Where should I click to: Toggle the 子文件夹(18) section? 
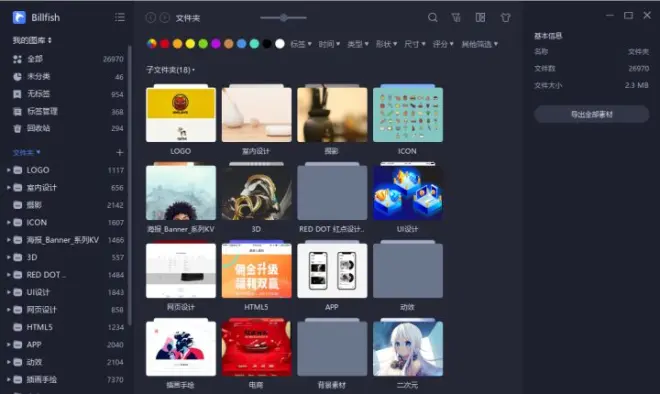click(170, 70)
